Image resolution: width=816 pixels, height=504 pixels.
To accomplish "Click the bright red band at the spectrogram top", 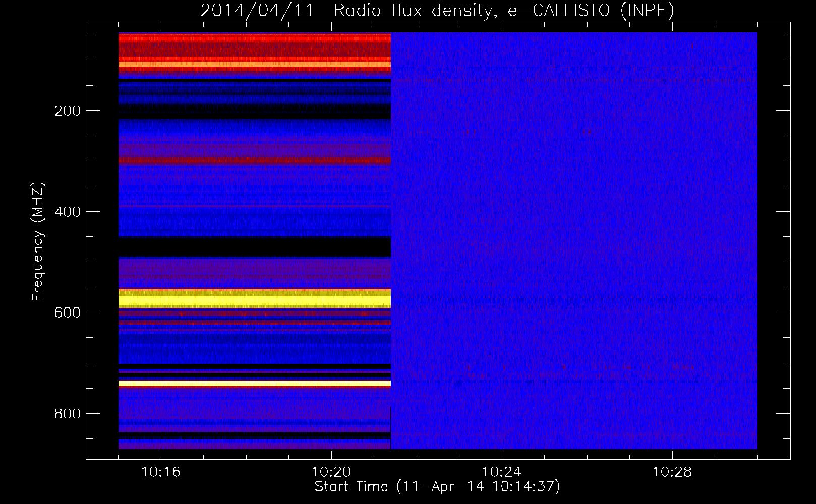I will coord(255,38).
